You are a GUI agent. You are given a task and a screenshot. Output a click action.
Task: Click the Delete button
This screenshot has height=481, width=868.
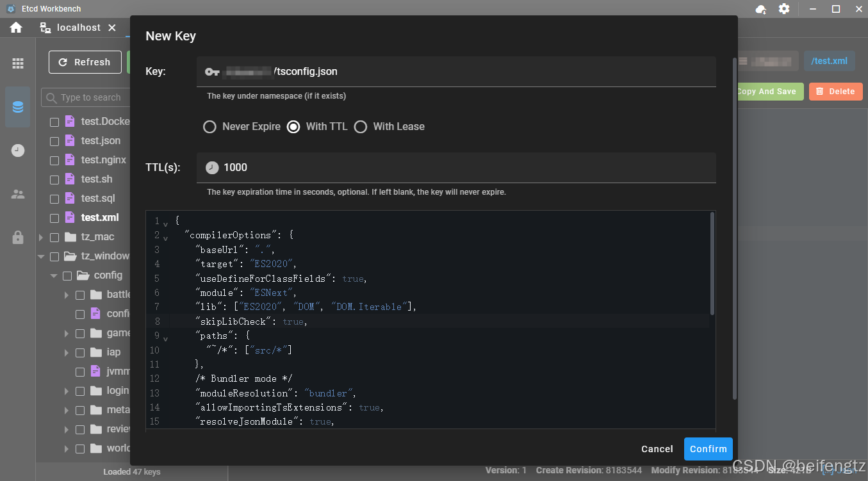[x=836, y=92]
